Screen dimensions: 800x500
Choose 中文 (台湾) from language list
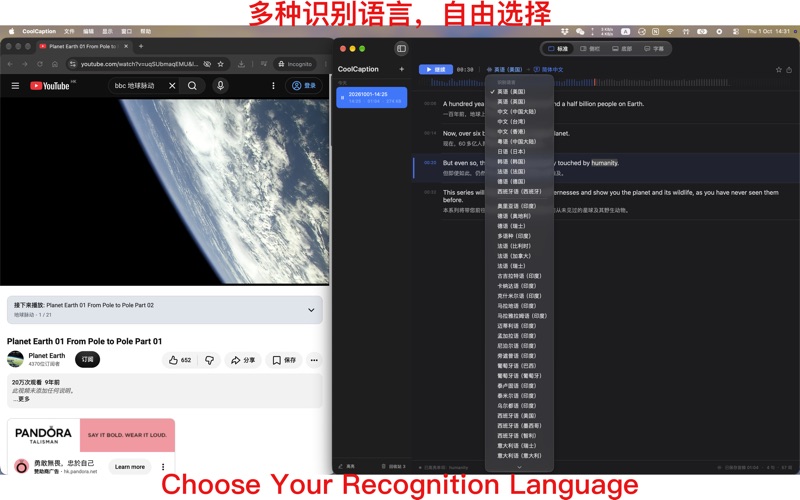coord(511,121)
